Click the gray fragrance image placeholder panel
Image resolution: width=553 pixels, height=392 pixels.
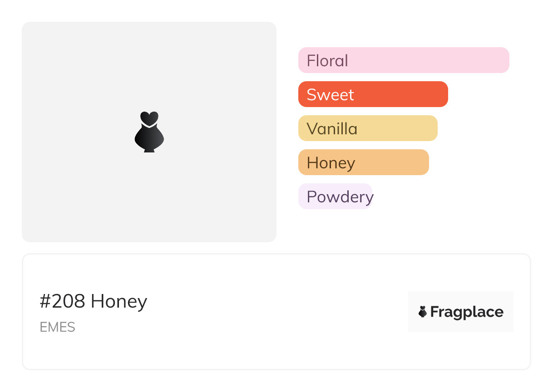82,191
